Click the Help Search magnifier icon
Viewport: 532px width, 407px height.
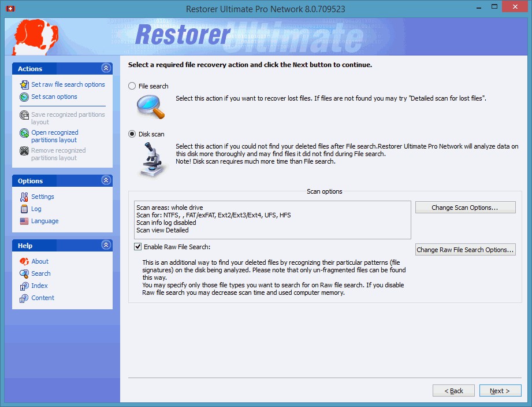coord(24,273)
